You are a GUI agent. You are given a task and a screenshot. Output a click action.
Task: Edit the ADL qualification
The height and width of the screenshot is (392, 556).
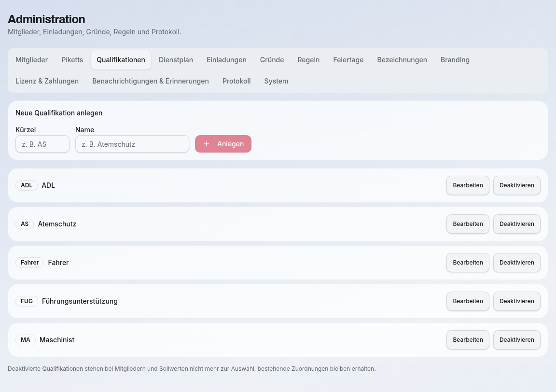pyautogui.click(x=468, y=185)
